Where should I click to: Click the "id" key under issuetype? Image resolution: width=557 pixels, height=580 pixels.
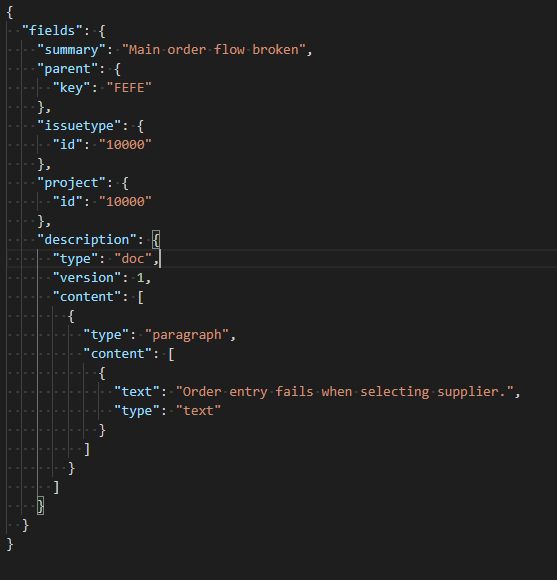[x=68, y=145]
